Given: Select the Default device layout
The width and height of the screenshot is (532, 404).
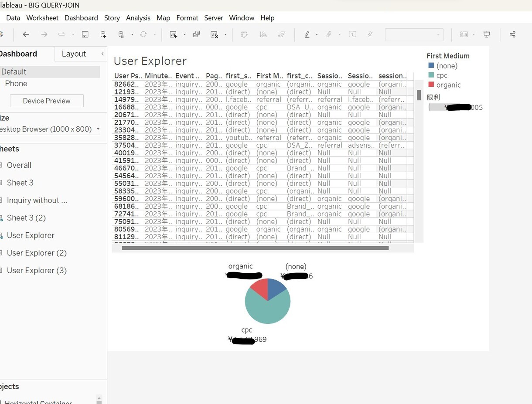Looking at the screenshot, I should (x=50, y=71).
